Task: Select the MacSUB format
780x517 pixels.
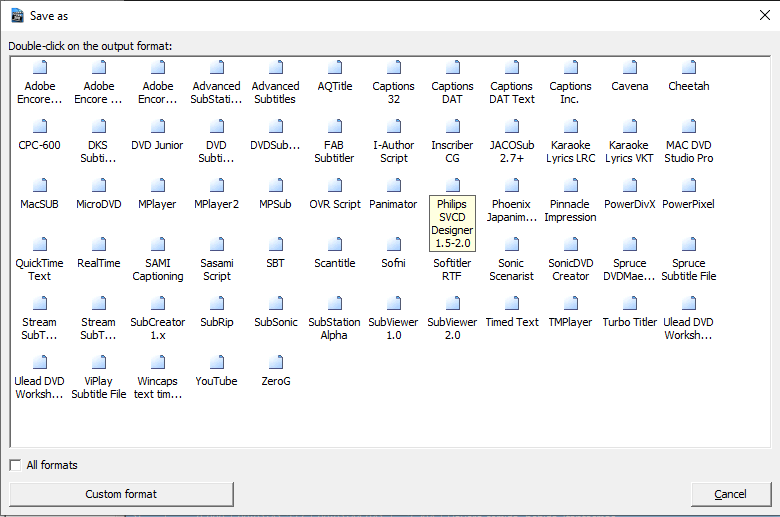Action: pyautogui.click(x=39, y=195)
